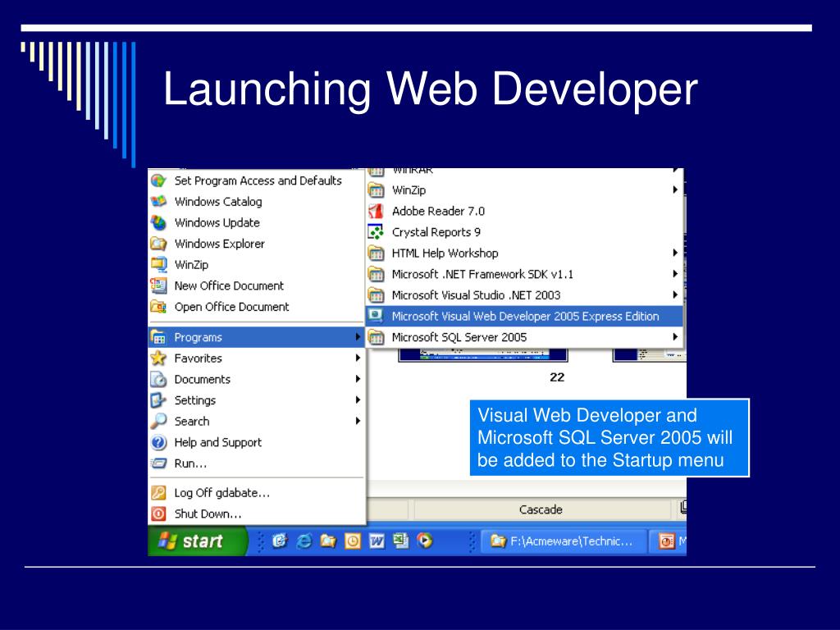Open Windows Media Player from quick launch
The width and height of the screenshot is (840, 630).
(426, 541)
